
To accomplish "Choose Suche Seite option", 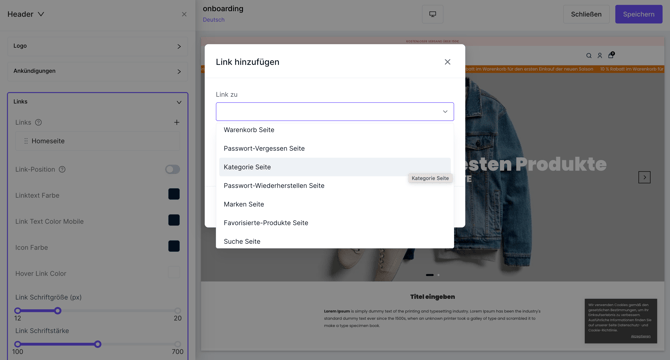I will (x=335, y=241).
